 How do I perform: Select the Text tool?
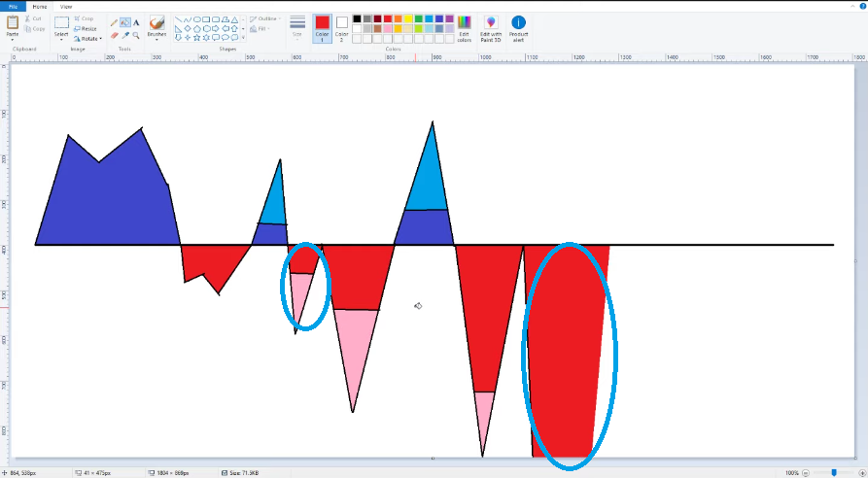tap(136, 22)
